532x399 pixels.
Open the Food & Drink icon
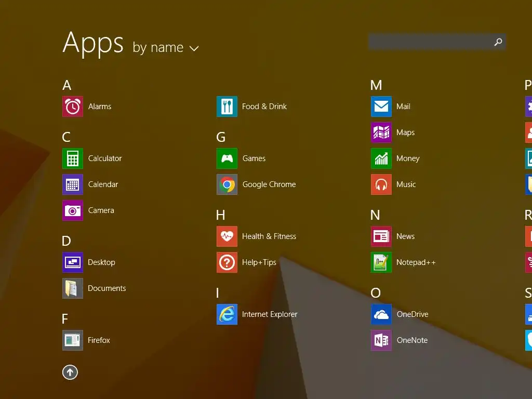[227, 107]
